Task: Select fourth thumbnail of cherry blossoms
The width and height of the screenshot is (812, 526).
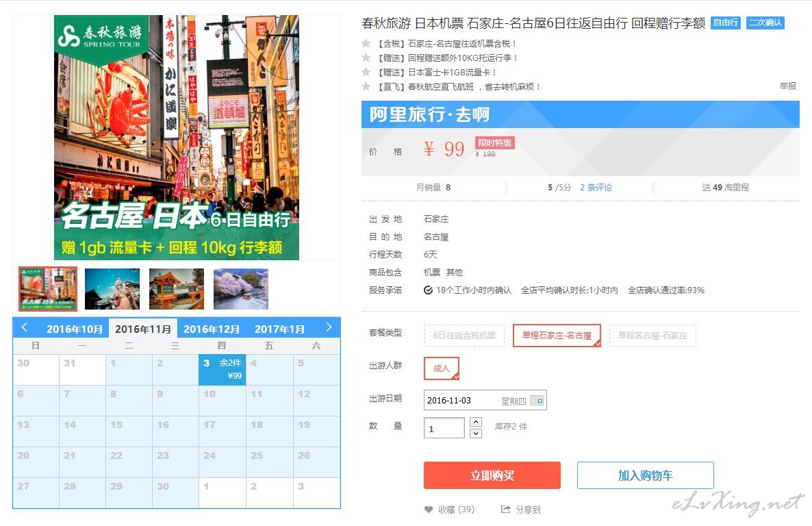Action: 241,289
